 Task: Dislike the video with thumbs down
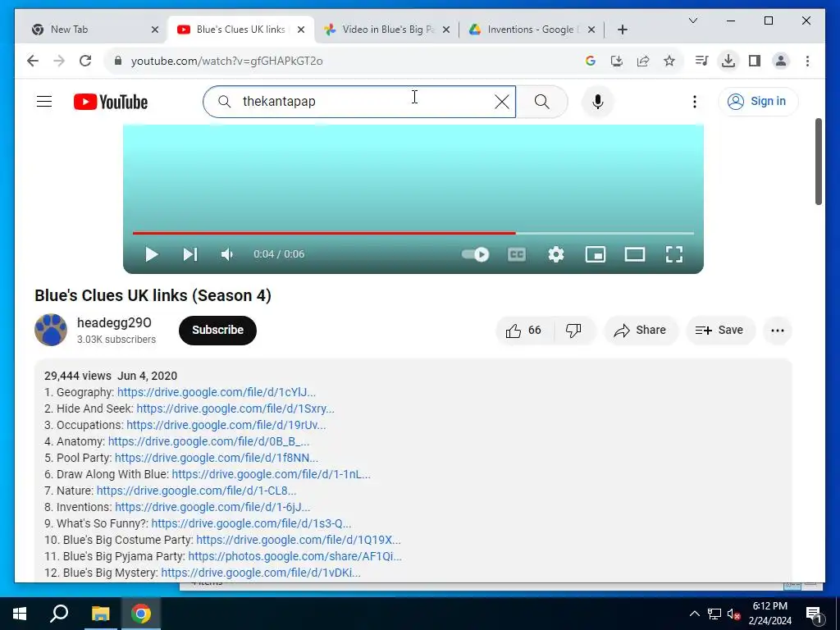point(573,330)
